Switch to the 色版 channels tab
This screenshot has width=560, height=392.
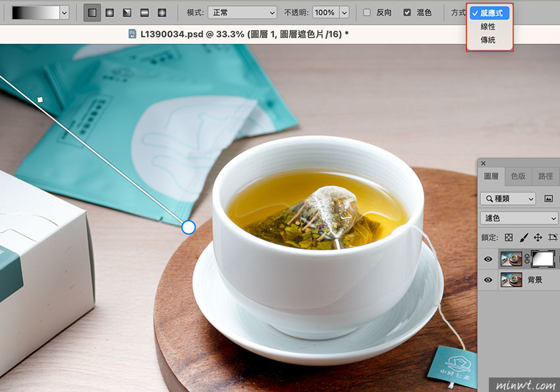click(518, 176)
